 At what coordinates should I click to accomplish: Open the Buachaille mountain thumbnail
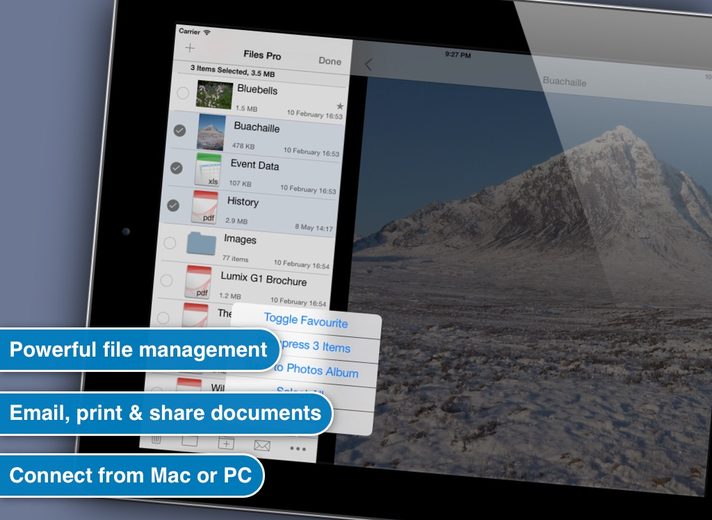[211, 132]
